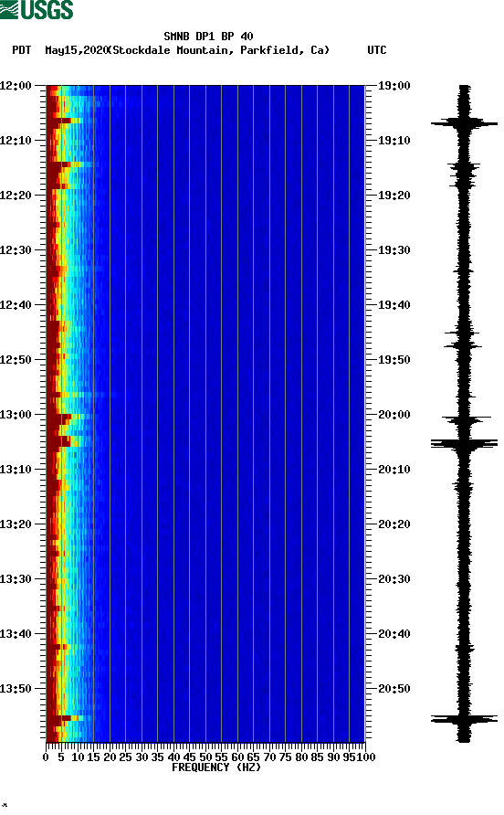Image resolution: width=504 pixels, height=815 pixels.
Task: Click the 13:20 PDT time label
Action: tap(16, 524)
